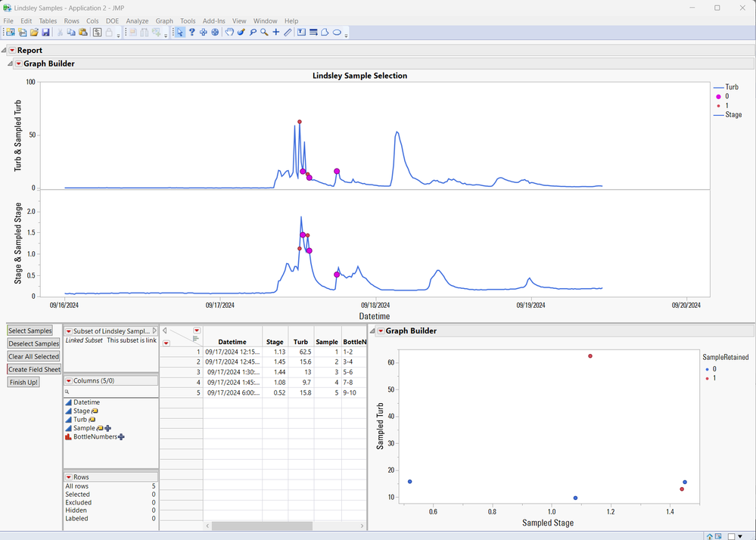Activate the Magnifier zoom tool
This screenshot has height=540, width=756.
[x=264, y=33]
